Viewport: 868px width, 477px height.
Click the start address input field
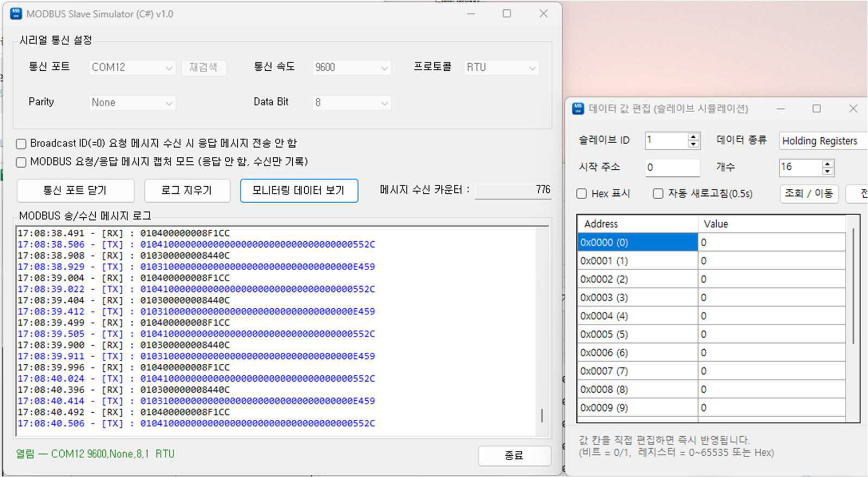(x=672, y=167)
